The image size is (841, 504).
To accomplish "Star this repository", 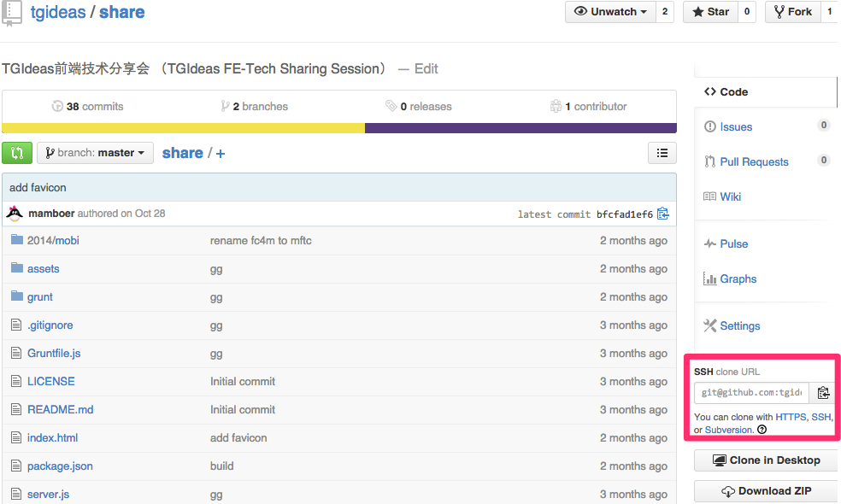I will pyautogui.click(x=711, y=12).
